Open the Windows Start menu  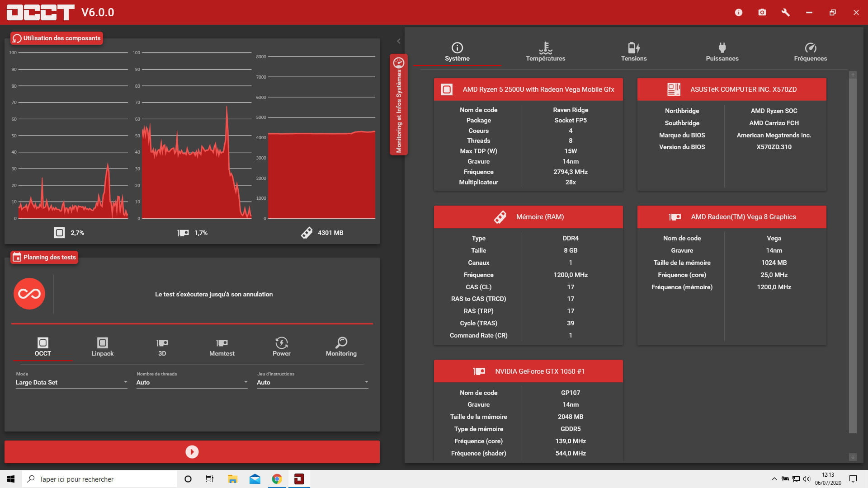11,479
